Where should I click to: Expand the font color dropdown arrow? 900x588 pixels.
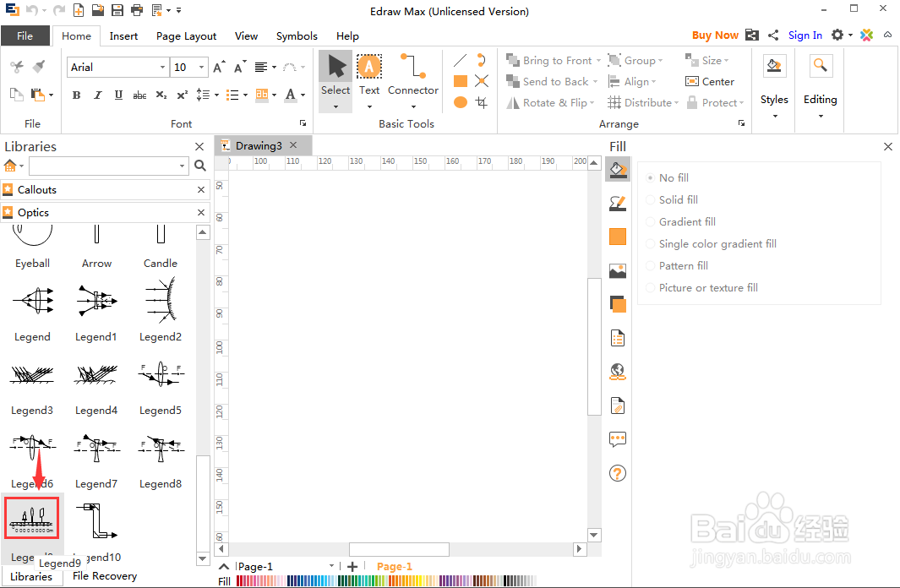tap(303, 95)
